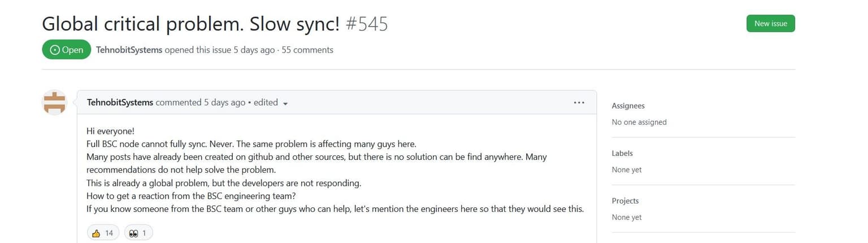Toggle the eyes reaction
The width and height of the screenshot is (868, 243).
[138, 233]
